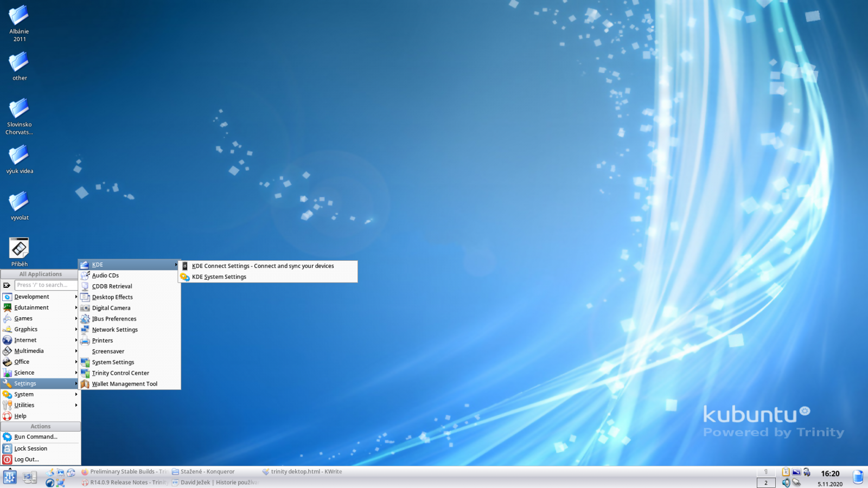Open the Trash can icon in system tray
Screen dimensions: 868x488
tap(858, 476)
